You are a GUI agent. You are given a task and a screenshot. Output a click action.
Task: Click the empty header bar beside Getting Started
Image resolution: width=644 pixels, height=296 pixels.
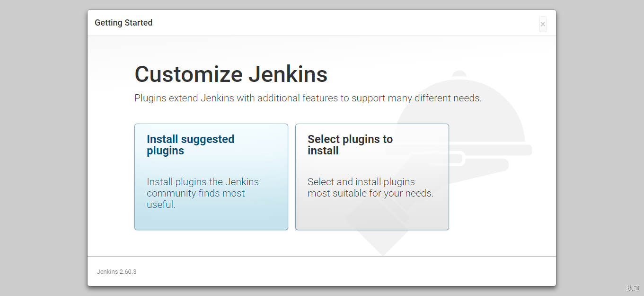point(331,23)
